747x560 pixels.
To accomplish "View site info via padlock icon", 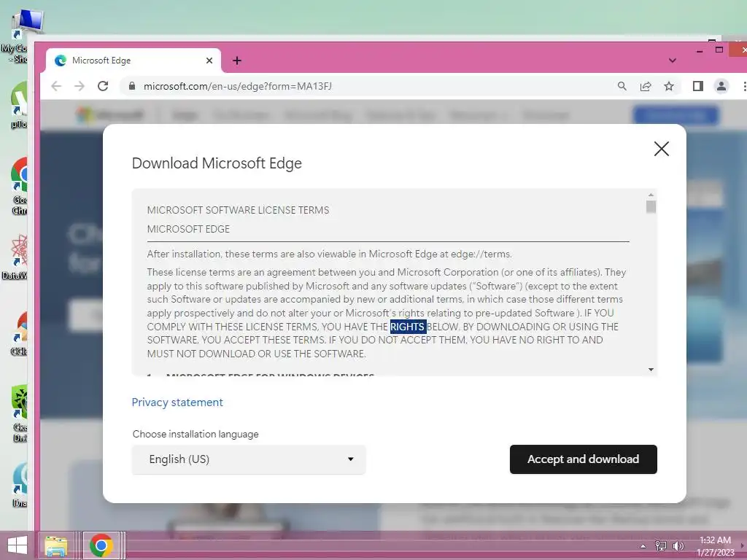I will (x=132, y=86).
